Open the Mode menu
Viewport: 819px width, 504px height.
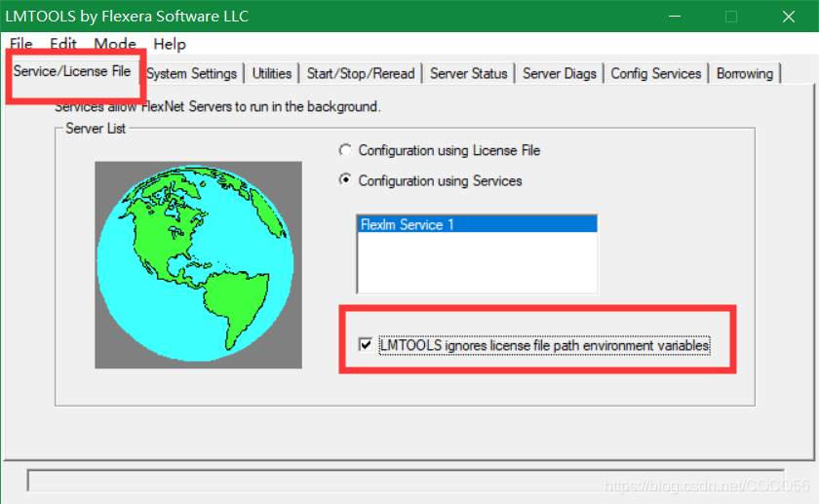pyautogui.click(x=115, y=44)
